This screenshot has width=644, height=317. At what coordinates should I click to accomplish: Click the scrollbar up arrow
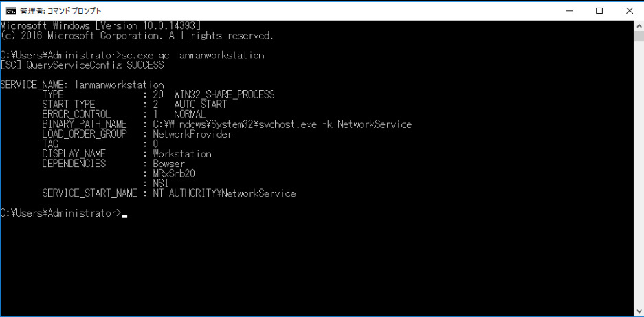639,26
